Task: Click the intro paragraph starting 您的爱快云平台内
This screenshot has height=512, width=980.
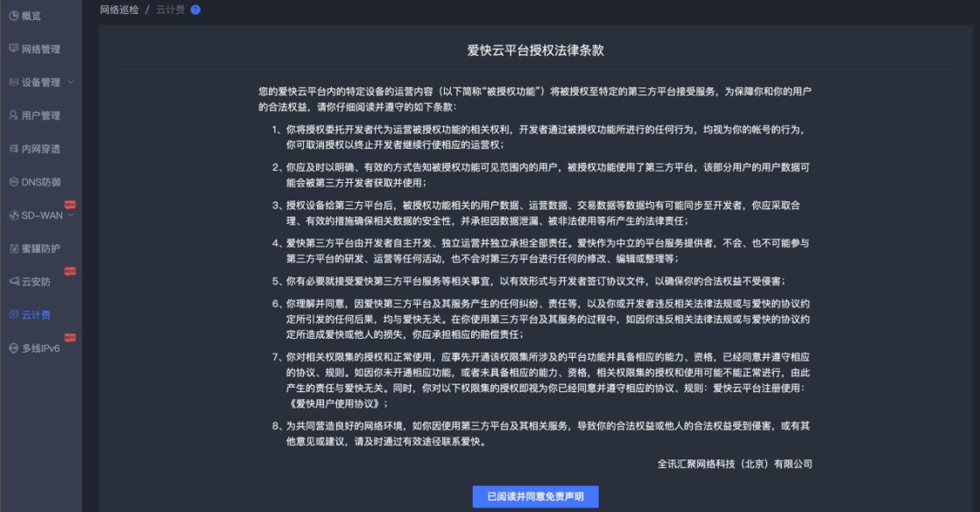Action: pyautogui.click(x=535, y=99)
